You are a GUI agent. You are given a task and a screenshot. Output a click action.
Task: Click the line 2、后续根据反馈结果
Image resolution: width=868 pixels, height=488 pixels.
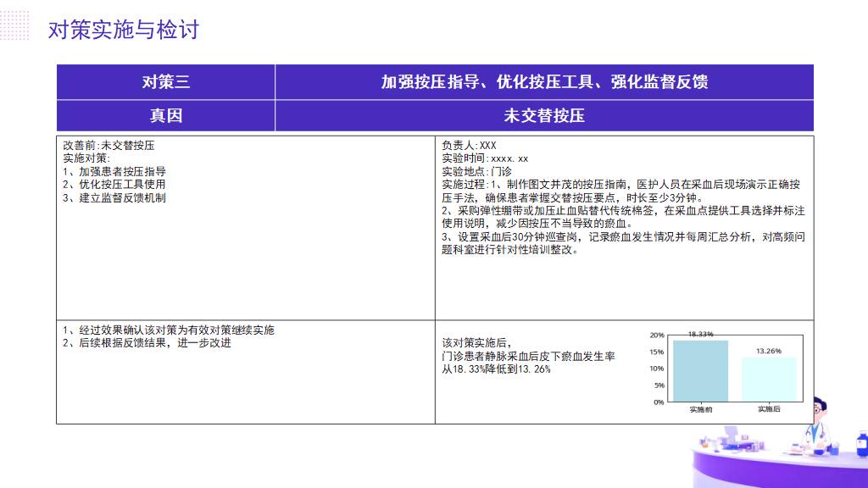pyautogui.click(x=147, y=343)
